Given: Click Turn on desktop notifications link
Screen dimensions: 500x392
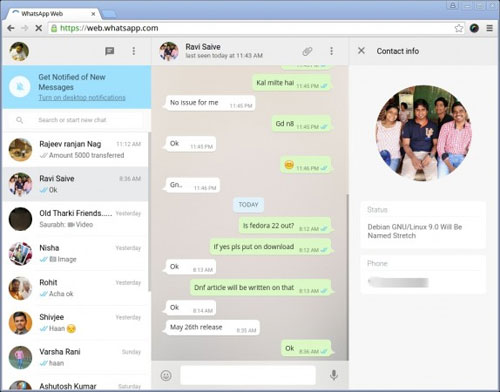Looking at the screenshot, I should (x=82, y=98).
